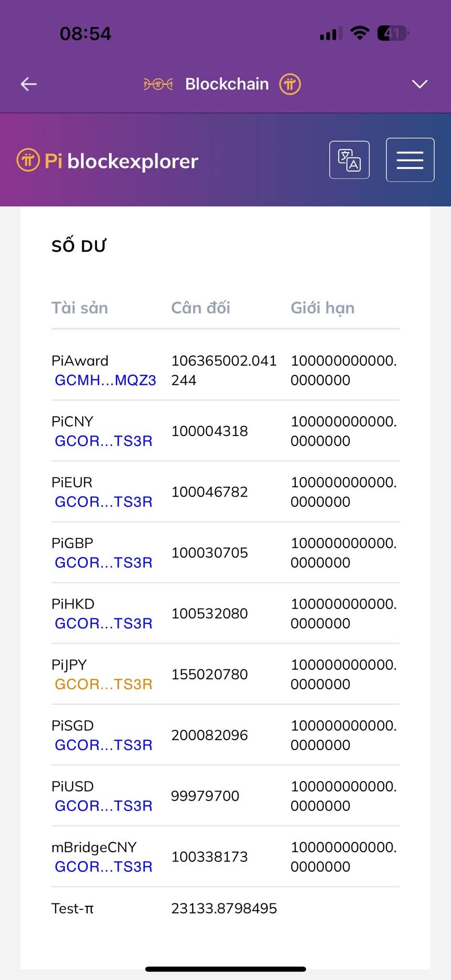This screenshot has width=451, height=980.
Task: Open the hamburger menu
Action: pos(410,160)
